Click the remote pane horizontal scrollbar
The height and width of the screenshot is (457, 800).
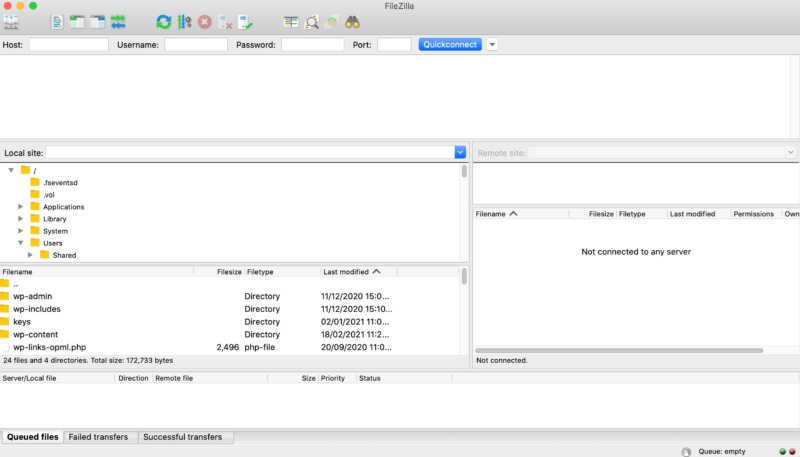[620, 350]
